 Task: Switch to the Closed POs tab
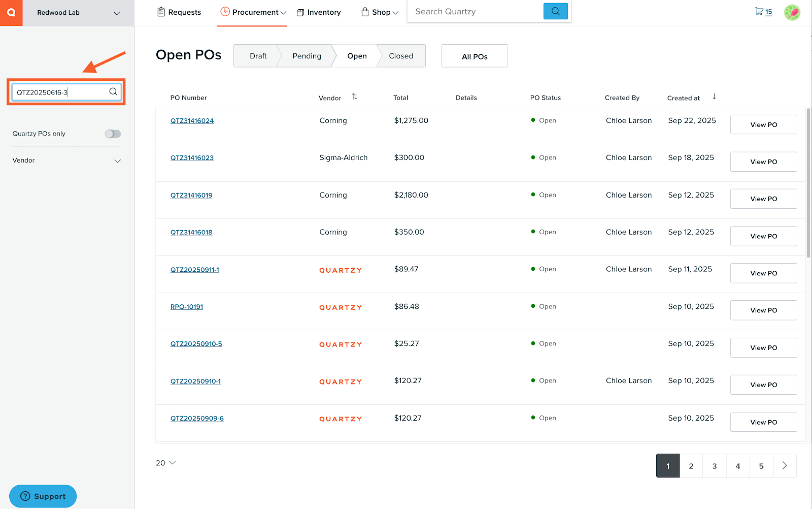point(401,56)
